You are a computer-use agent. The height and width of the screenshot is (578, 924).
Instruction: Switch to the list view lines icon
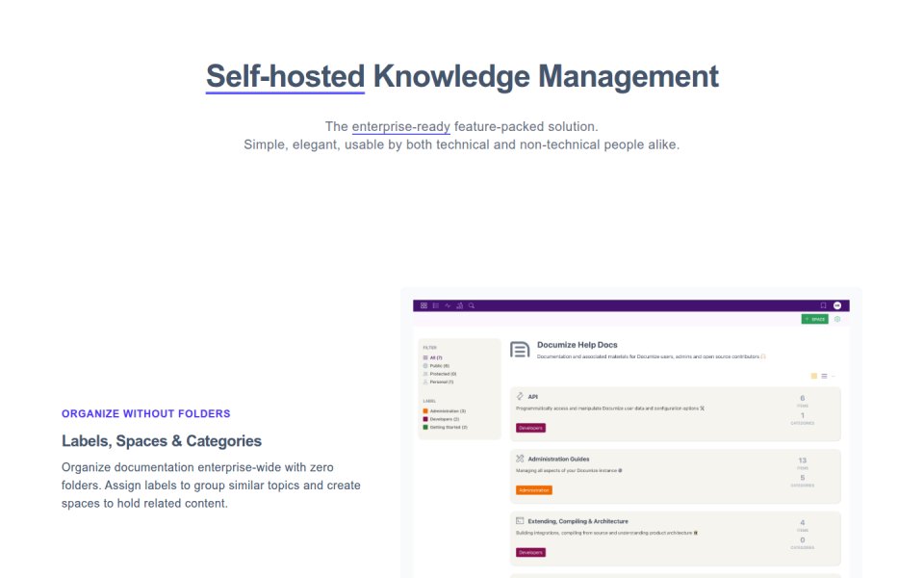(x=825, y=376)
